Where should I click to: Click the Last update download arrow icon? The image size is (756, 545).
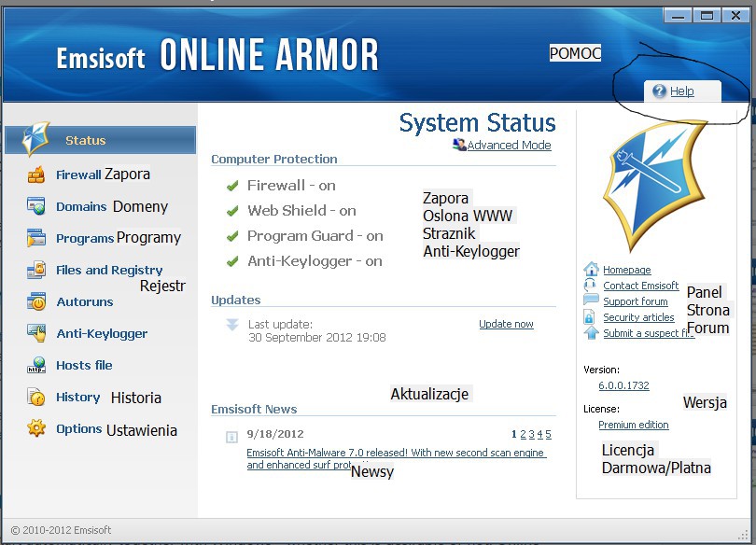(232, 325)
